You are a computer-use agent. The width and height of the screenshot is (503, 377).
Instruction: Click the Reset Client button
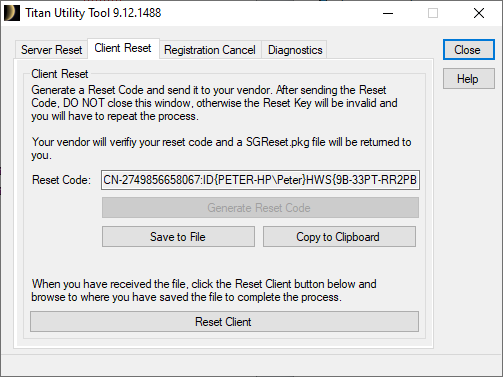(224, 322)
